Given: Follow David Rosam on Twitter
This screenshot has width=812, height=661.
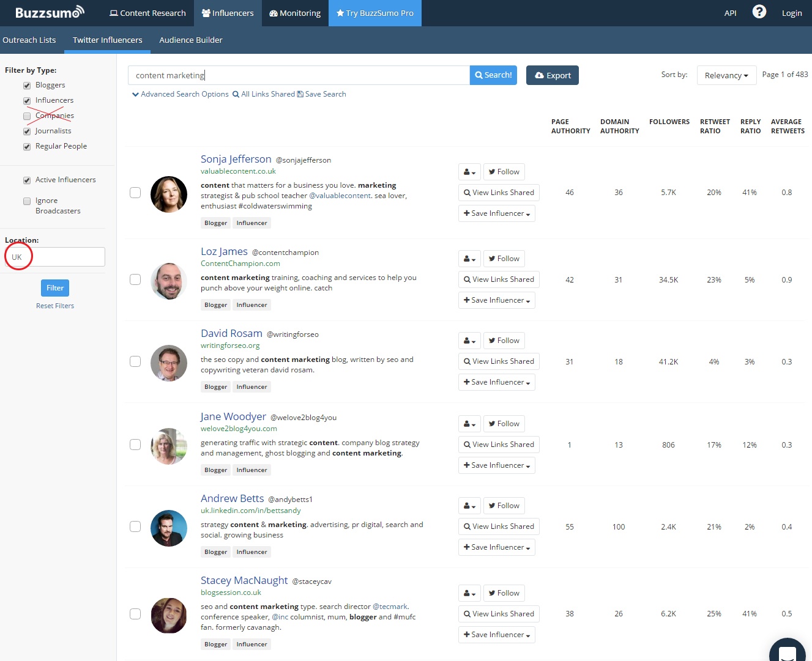Looking at the screenshot, I should point(504,341).
